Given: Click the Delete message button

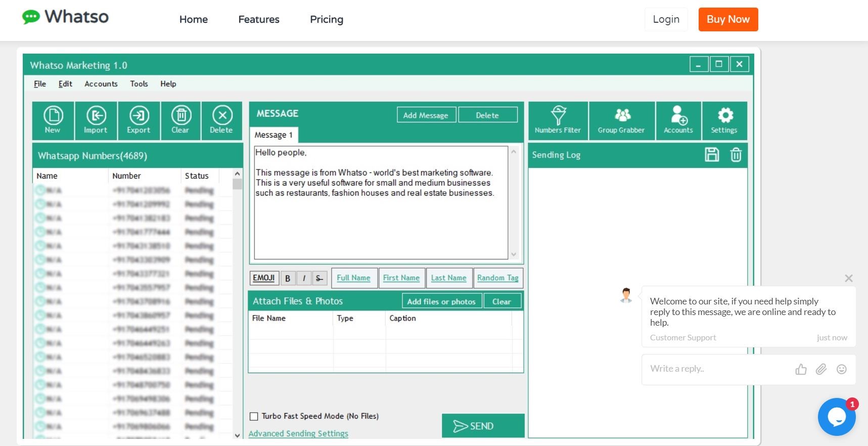Looking at the screenshot, I should click(488, 115).
